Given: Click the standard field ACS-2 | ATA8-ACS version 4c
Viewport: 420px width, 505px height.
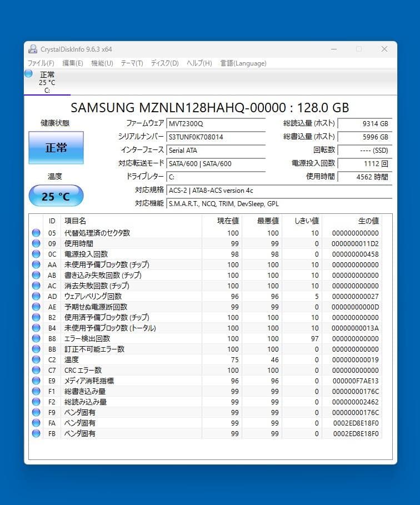Looking at the screenshot, I should coord(279,191).
